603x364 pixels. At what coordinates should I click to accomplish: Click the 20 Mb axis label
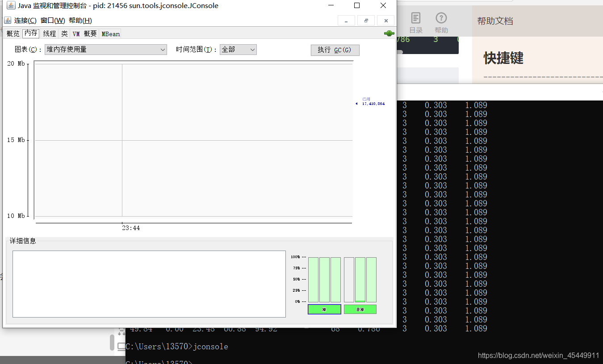click(x=16, y=64)
